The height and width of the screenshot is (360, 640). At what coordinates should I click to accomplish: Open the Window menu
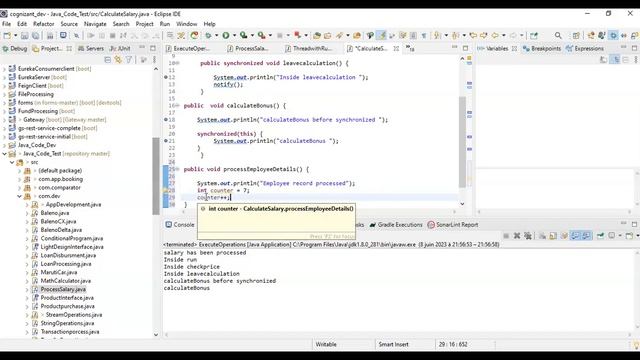[187, 24]
